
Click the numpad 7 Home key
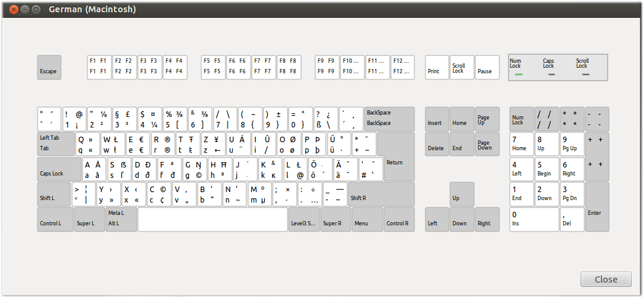(x=521, y=144)
